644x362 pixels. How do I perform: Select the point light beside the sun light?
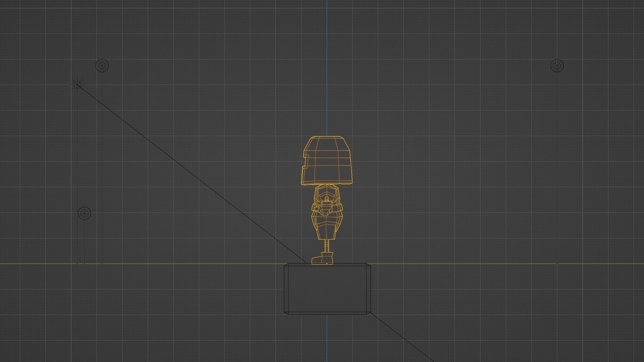(x=102, y=65)
